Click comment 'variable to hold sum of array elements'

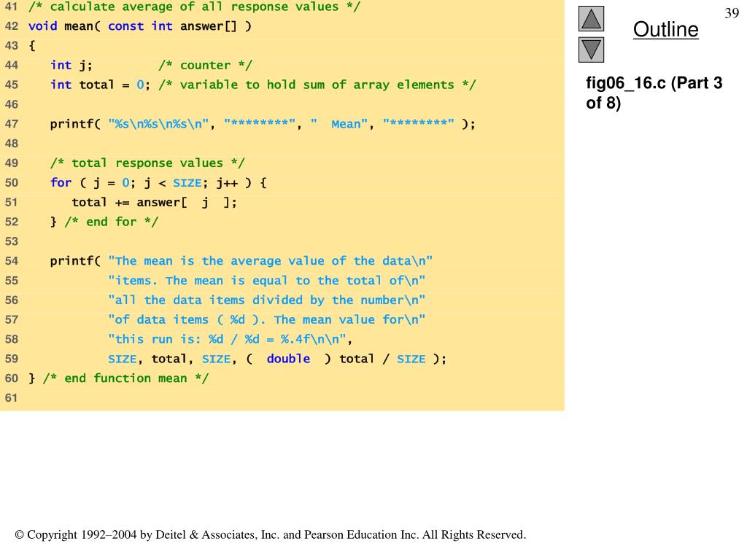317,85
